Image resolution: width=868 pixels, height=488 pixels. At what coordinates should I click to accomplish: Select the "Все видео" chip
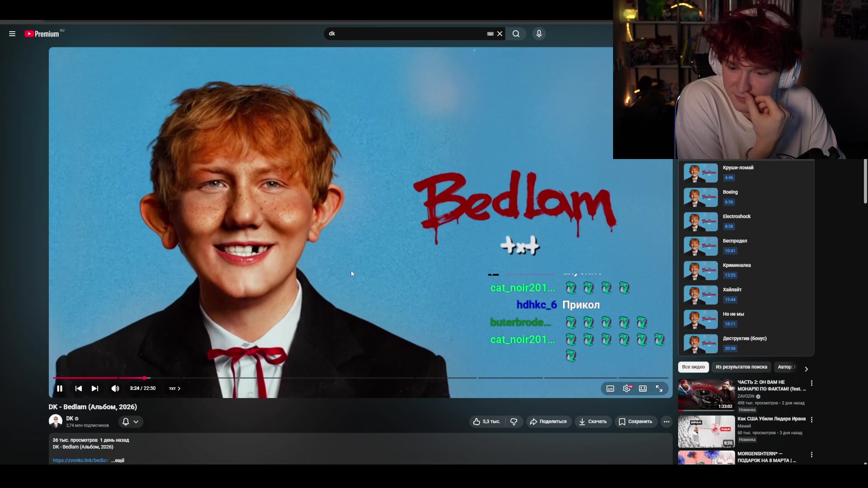[693, 367]
